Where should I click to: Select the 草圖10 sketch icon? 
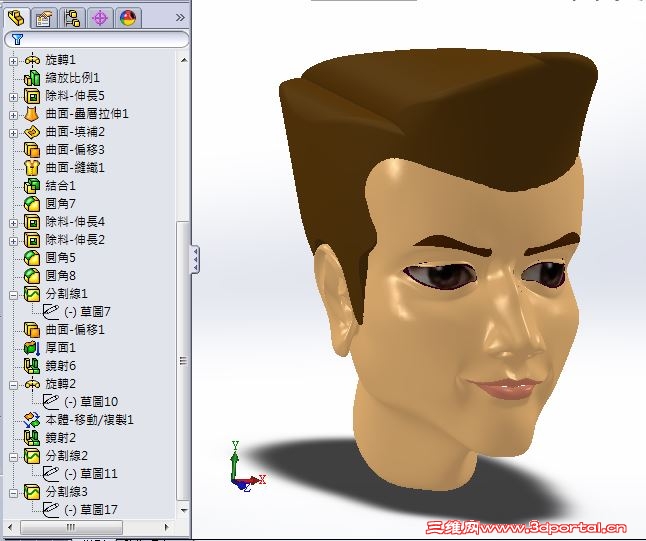[x=51, y=402]
